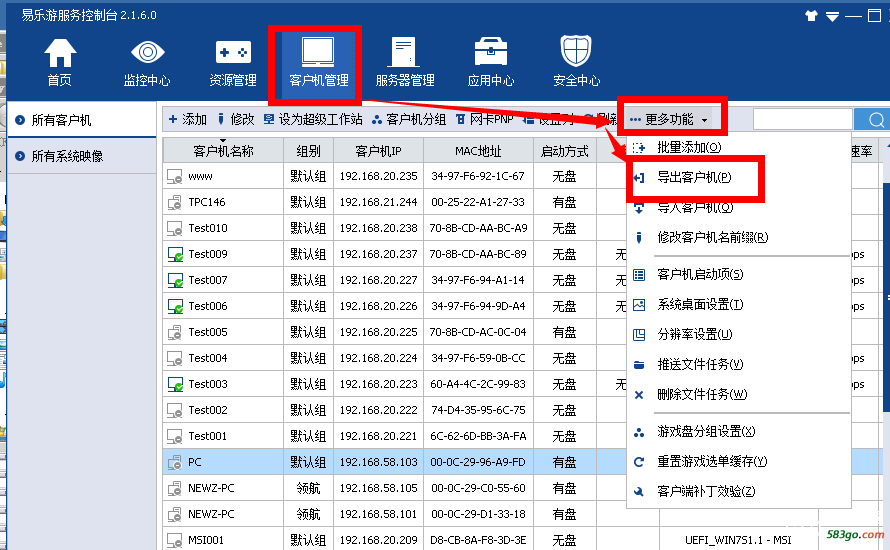
Task: Select the highlighted PC client row
Action: point(395,462)
